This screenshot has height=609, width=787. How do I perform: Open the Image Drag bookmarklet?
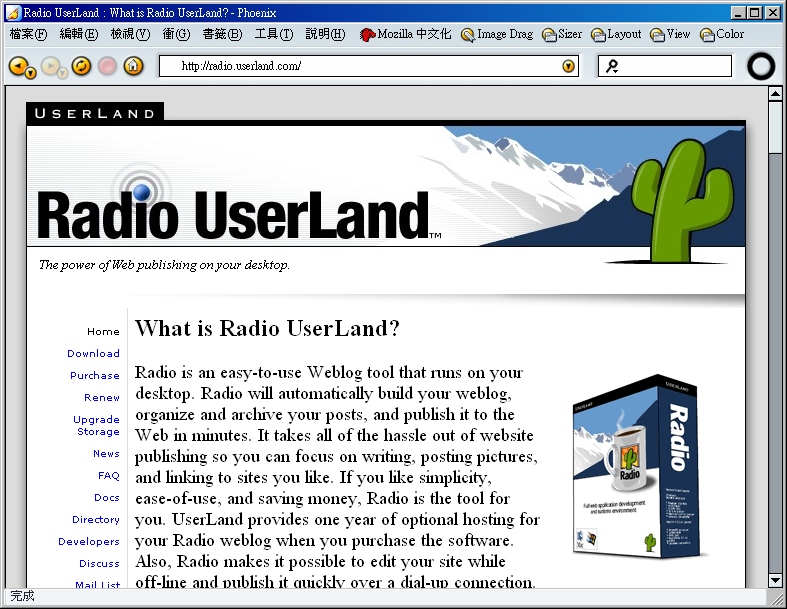click(497, 34)
